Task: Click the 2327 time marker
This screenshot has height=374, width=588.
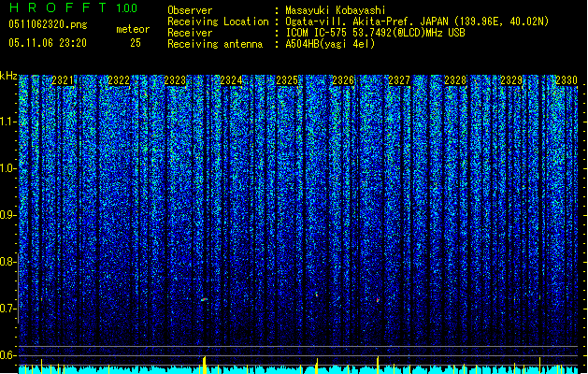Action: [x=399, y=80]
